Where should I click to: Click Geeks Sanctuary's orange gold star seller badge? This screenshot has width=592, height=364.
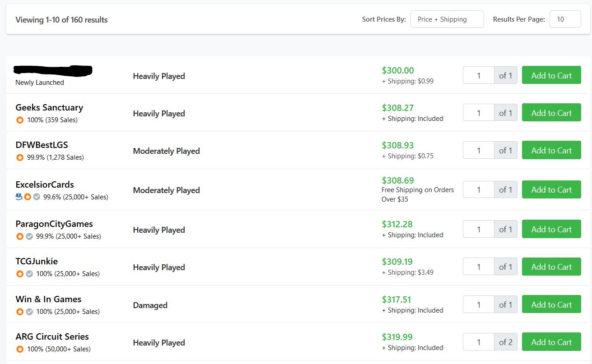(x=20, y=120)
